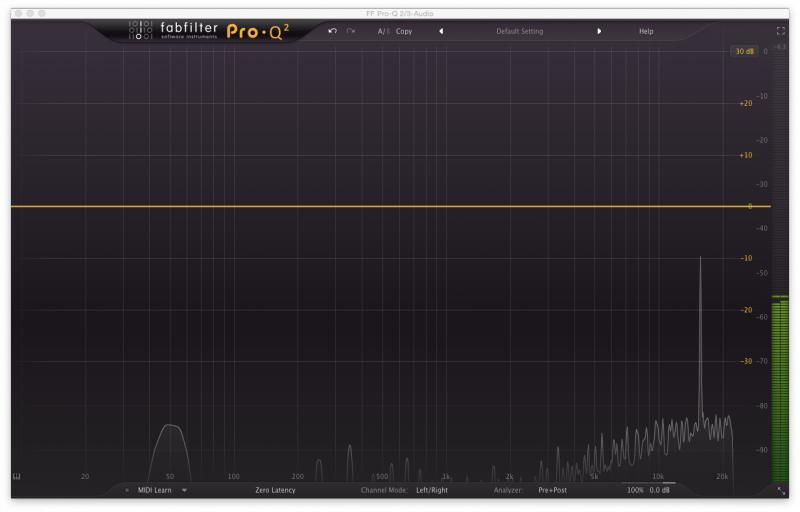Open the Default Setting preset menu

[519, 31]
